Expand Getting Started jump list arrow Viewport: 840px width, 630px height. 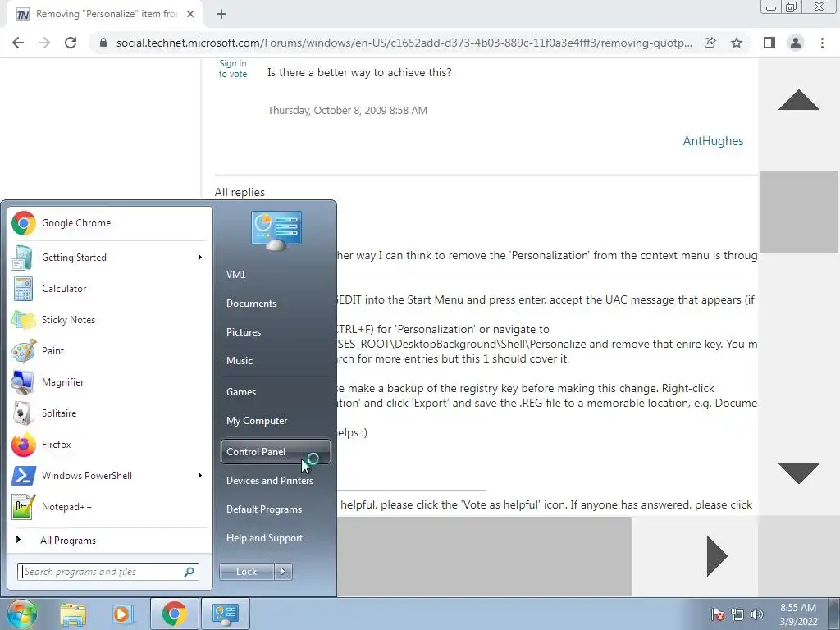click(x=200, y=257)
